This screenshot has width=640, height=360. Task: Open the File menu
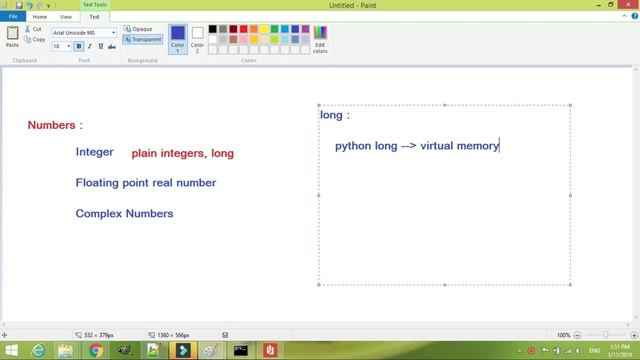tap(13, 16)
